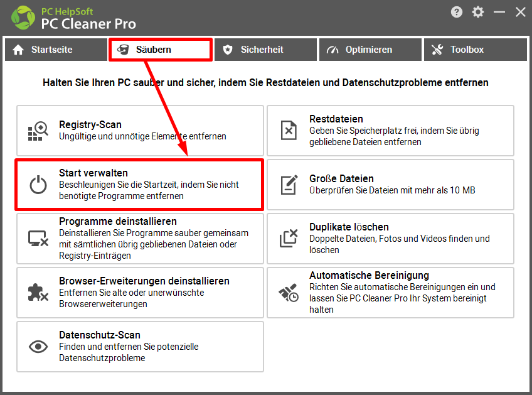Click the 'PC HelpSoft' brand text

[x=67, y=11]
